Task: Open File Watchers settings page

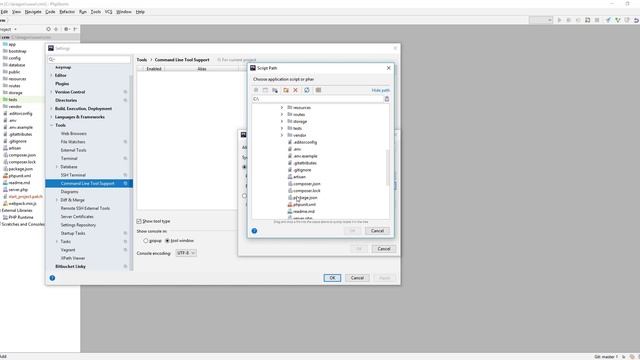Action: point(73,142)
